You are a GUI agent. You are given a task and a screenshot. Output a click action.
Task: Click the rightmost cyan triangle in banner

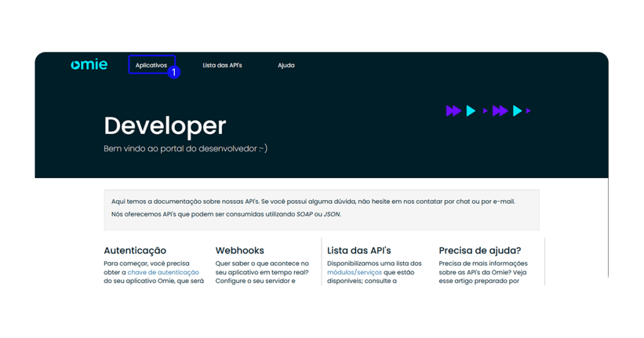click(517, 111)
